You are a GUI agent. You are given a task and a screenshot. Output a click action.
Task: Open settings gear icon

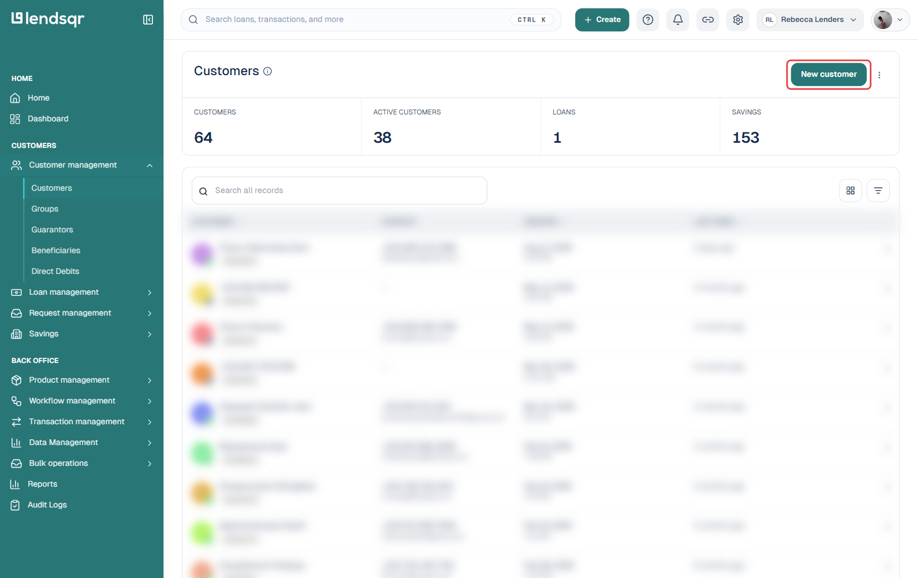click(x=738, y=20)
